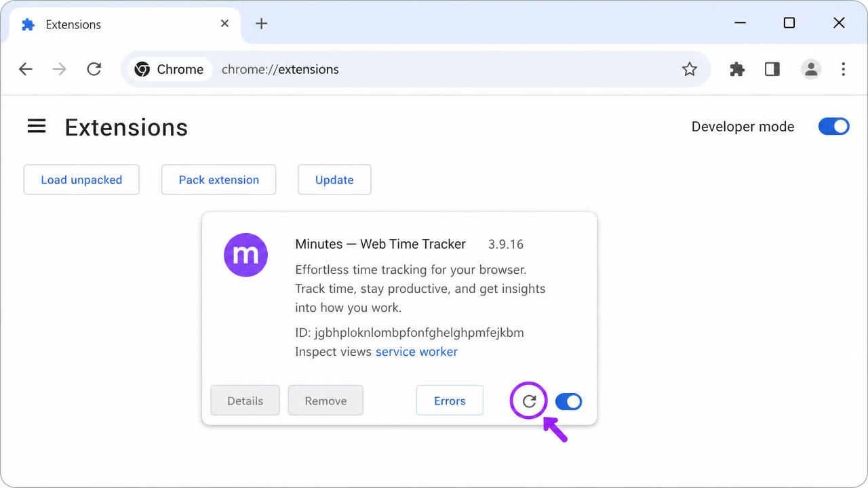Minimize the browser window
This screenshot has height=488, width=868.
click(740, 23)
